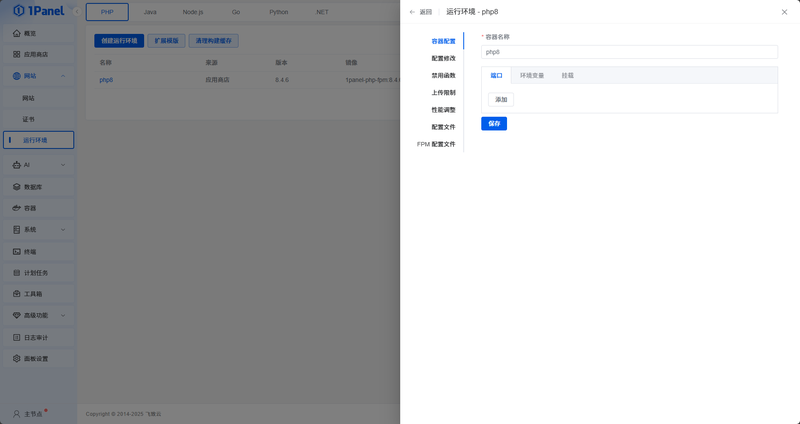Image resolution: width=800 pixels, height=424 pixels.
Task: Select the 运行环境 submenu item
Action: [x=39, y=140]
